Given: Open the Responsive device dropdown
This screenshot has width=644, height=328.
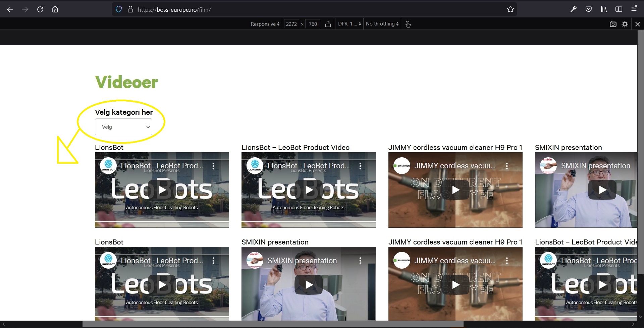Looking at the screenshot, I should click(x=265, y=24).
